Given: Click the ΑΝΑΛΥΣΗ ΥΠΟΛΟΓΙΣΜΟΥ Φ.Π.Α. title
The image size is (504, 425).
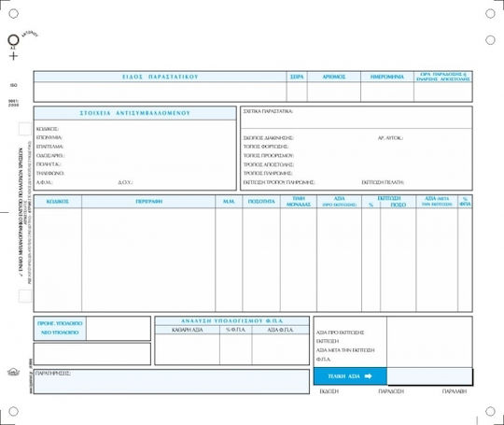Looking at the screenshot, I should tap(232, 321).
